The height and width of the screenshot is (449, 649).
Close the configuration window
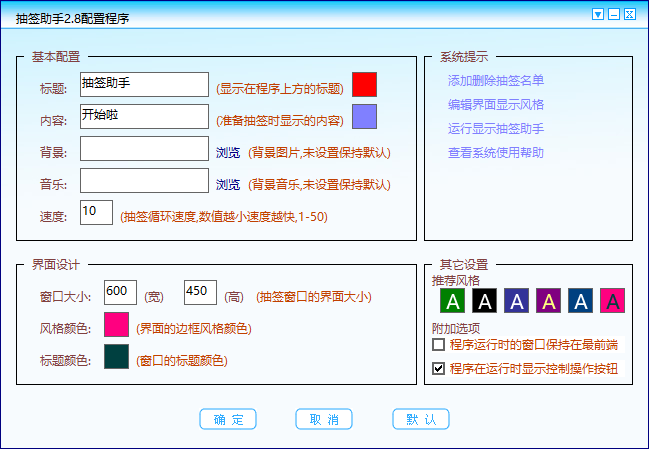point(630,14)
